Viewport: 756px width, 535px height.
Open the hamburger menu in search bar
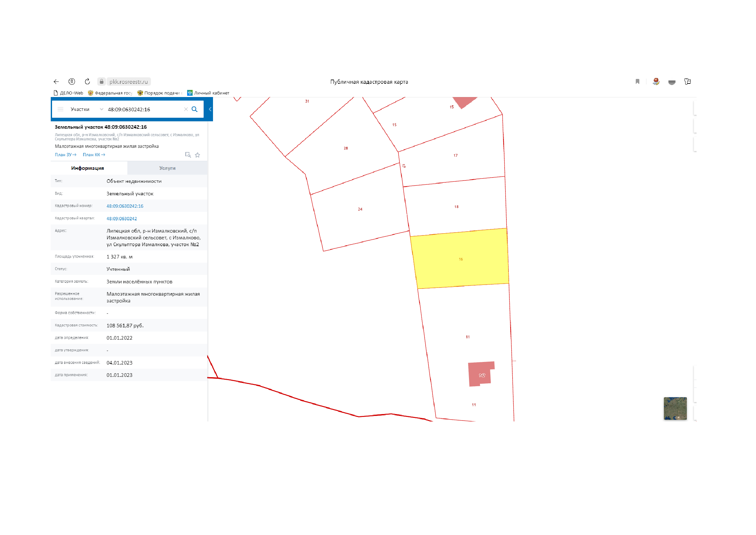[x=60, y=109]
